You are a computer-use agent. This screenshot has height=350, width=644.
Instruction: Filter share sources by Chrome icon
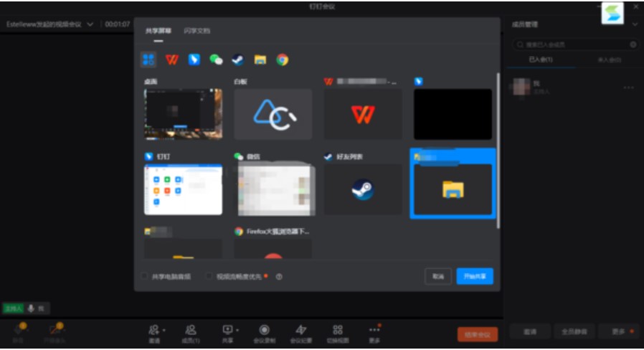(282, 60)
